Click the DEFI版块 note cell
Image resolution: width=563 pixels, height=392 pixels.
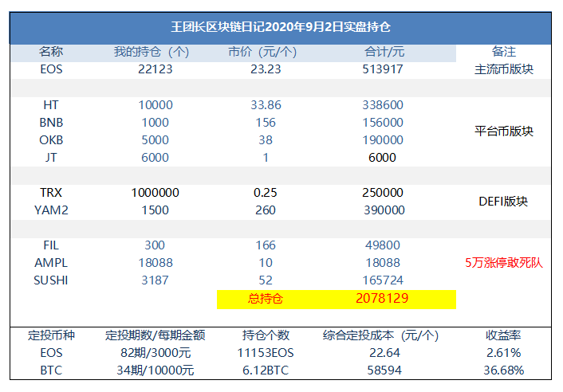click(x=503, y=202)
